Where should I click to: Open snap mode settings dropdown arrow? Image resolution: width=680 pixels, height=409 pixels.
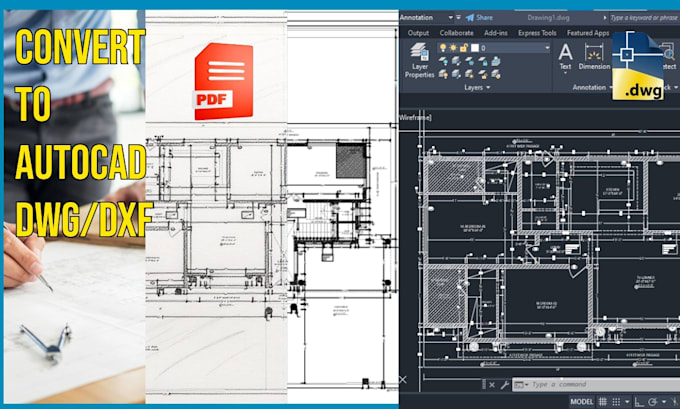(627, 402)
